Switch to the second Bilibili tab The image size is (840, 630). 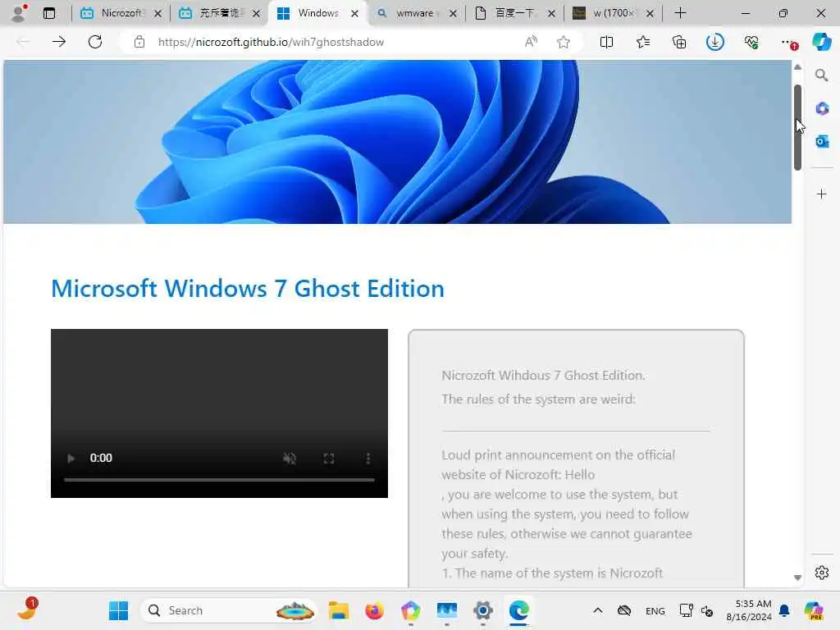(220, 13)
